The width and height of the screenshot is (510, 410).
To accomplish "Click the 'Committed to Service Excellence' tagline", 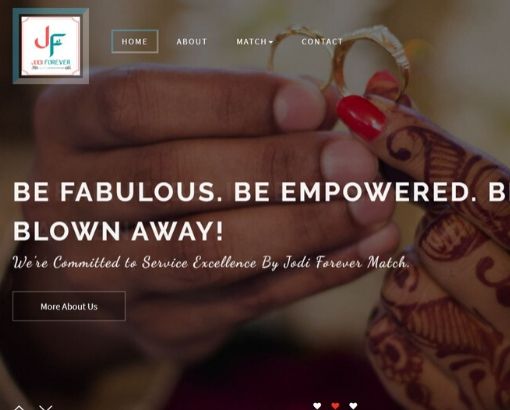I will tap(211, 263).
